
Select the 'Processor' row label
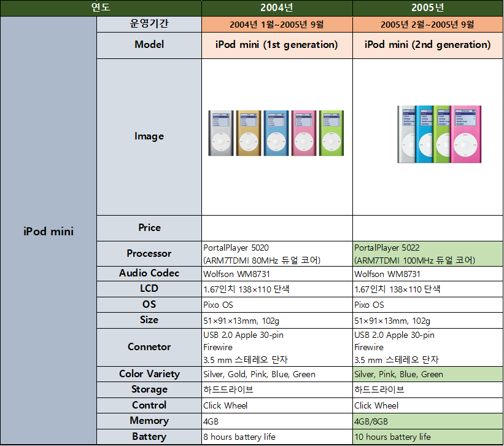coord(149,254)
